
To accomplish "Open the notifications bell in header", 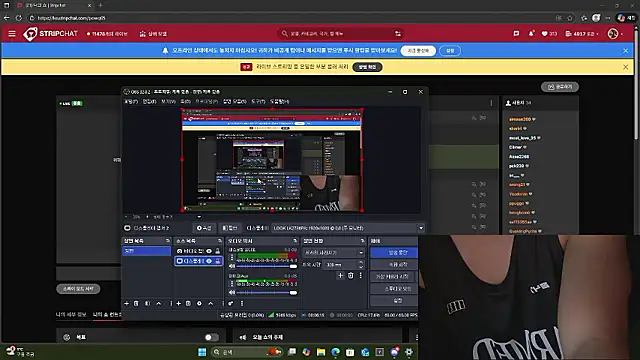I will (x=531, y=33).
